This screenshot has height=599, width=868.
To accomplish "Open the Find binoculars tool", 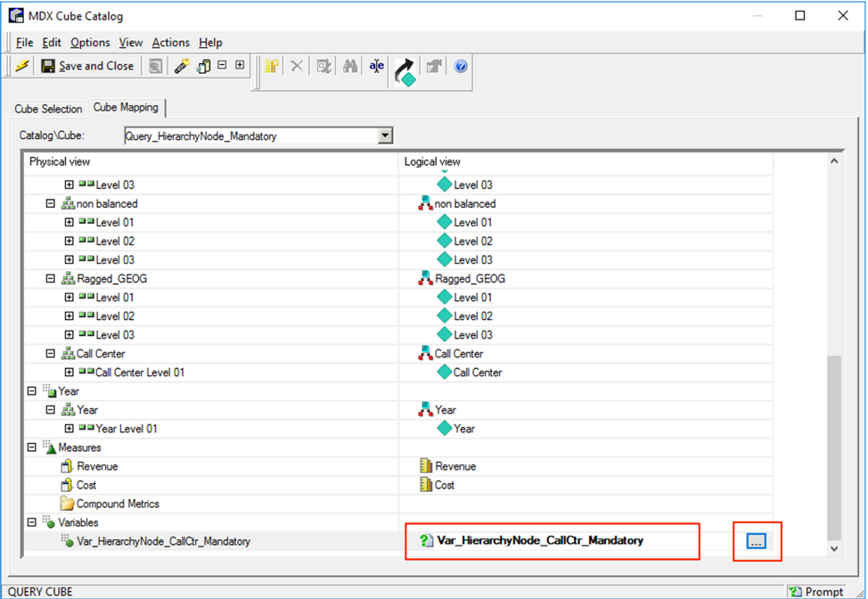I will (350, 65).
